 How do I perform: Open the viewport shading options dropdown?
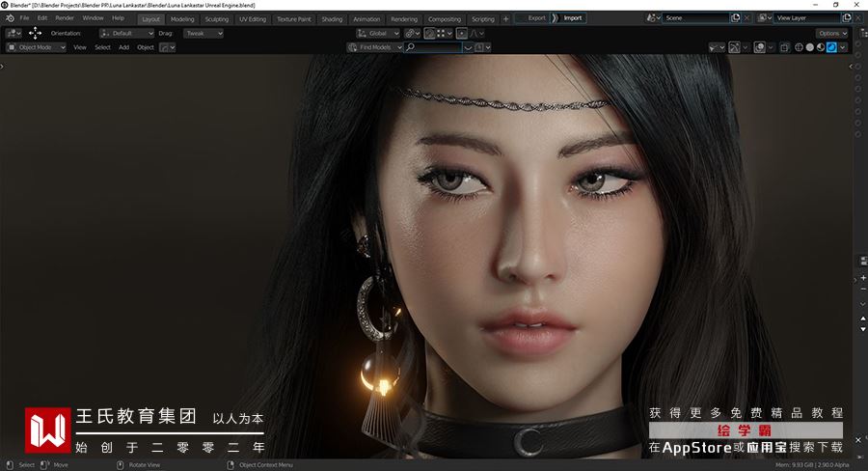point(843,47)
